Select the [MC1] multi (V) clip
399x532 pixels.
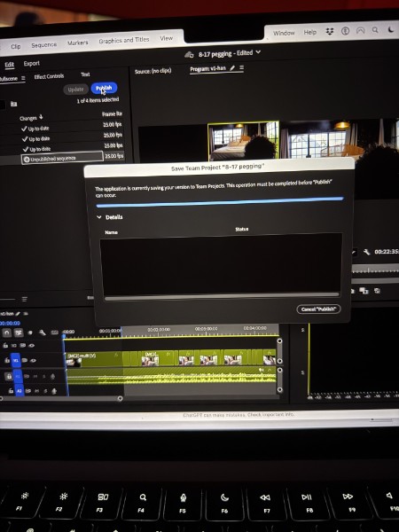(93, 359)
